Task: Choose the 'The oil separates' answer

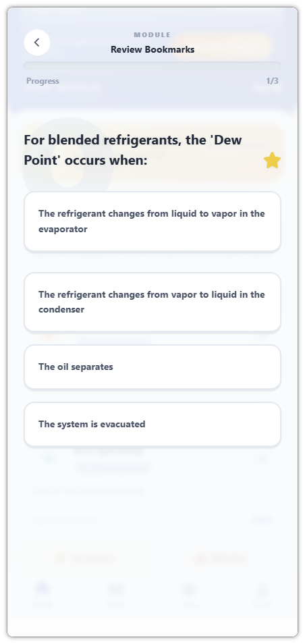Action: click(x=152, y=367)
